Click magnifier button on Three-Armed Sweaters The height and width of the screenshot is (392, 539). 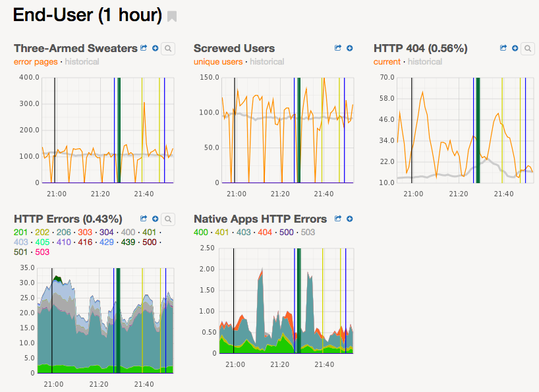coord(168,48)
